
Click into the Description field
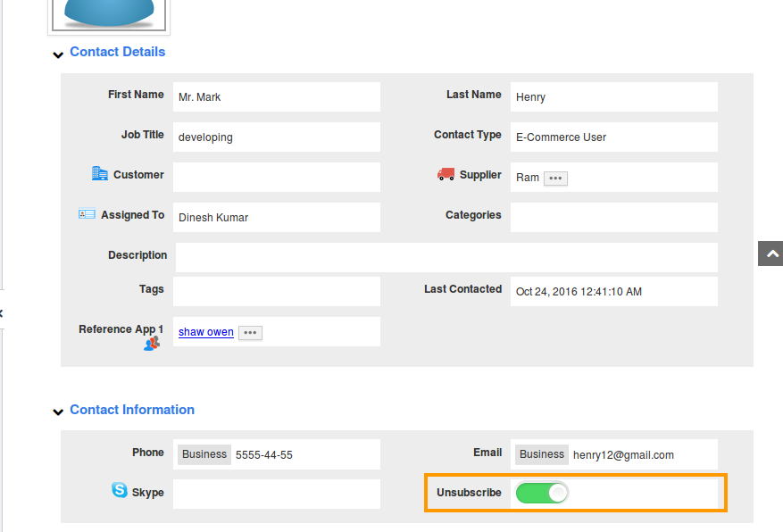point(446,257)
